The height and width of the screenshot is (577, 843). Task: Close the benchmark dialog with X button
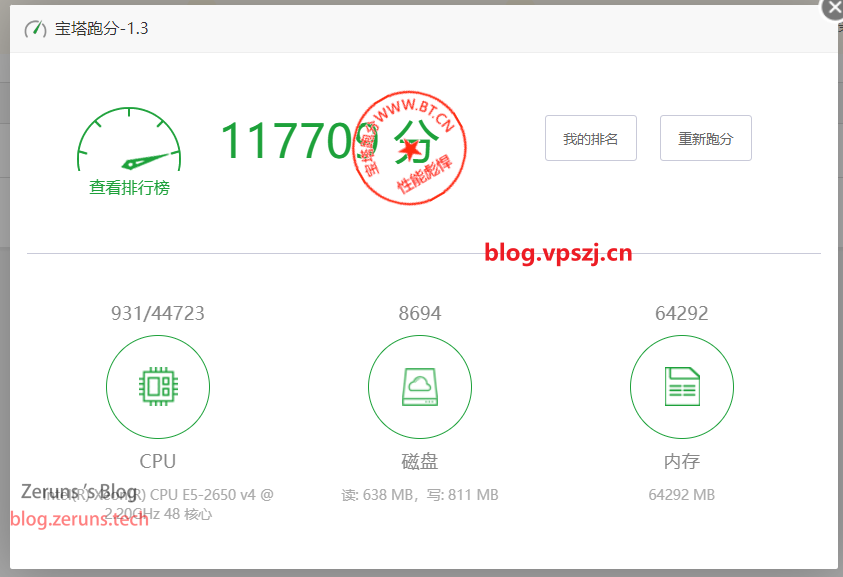click(x=833, y=8)
